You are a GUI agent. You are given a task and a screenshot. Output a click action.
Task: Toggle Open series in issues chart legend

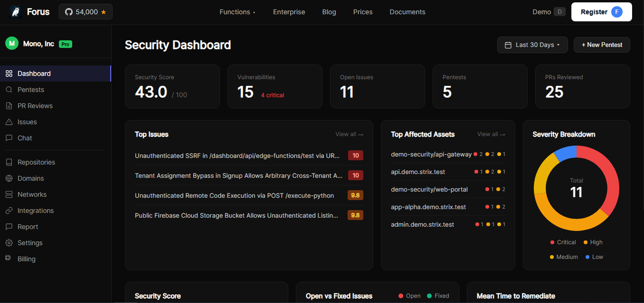(409, 296)
